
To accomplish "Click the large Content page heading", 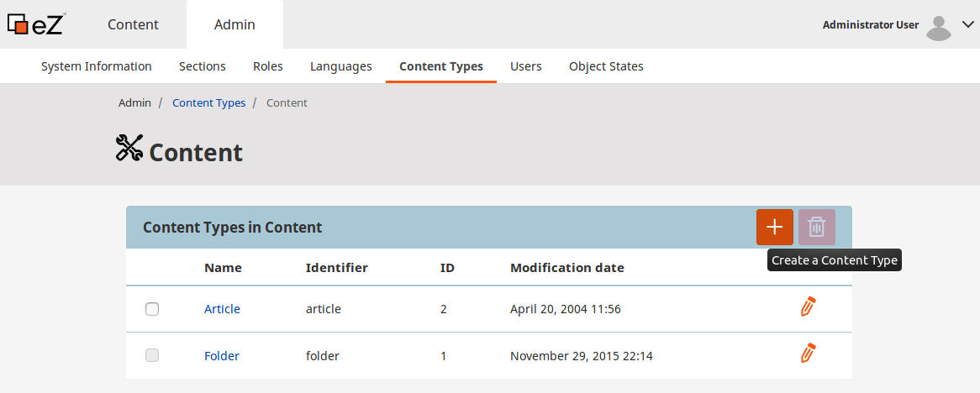I will point(196,153).
